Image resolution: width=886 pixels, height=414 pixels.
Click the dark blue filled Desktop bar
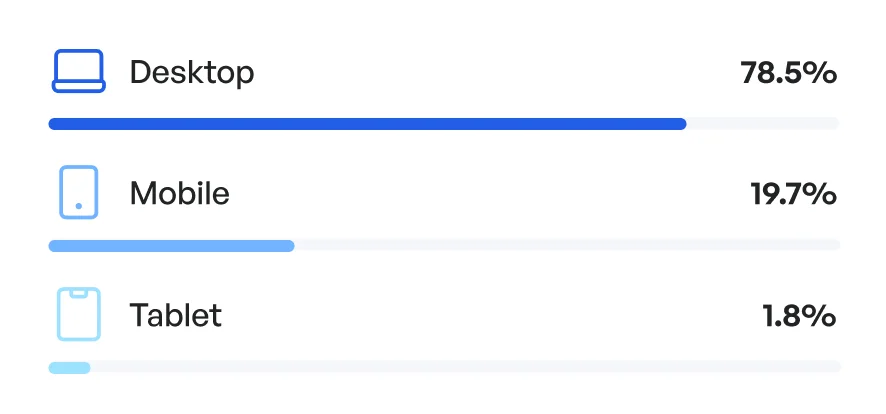point(367,124)
